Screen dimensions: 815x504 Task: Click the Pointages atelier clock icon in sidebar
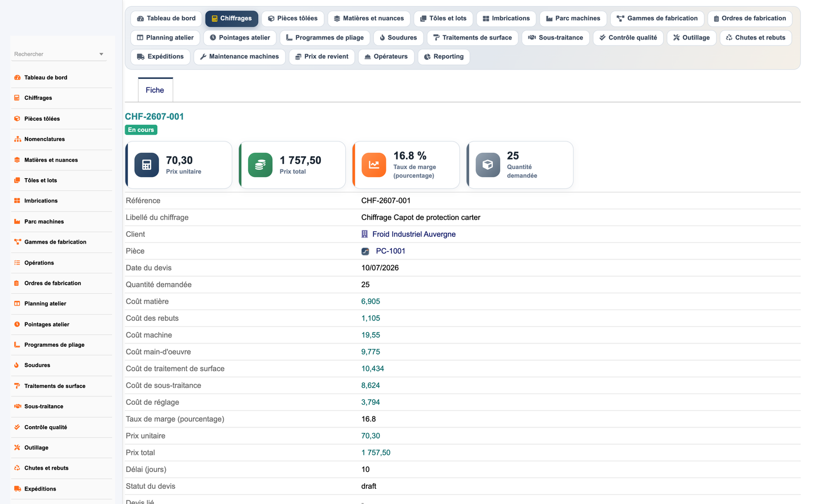click(17, 324)
